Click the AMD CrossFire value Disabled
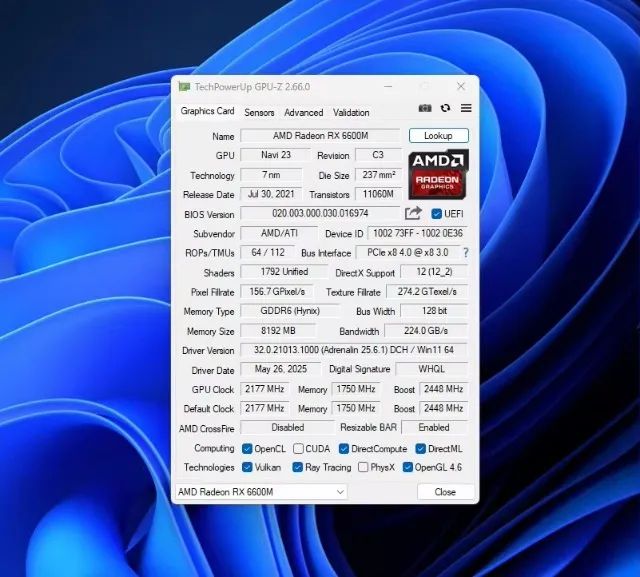This screenshot has width=640, height=577. [x=287, y=428]
